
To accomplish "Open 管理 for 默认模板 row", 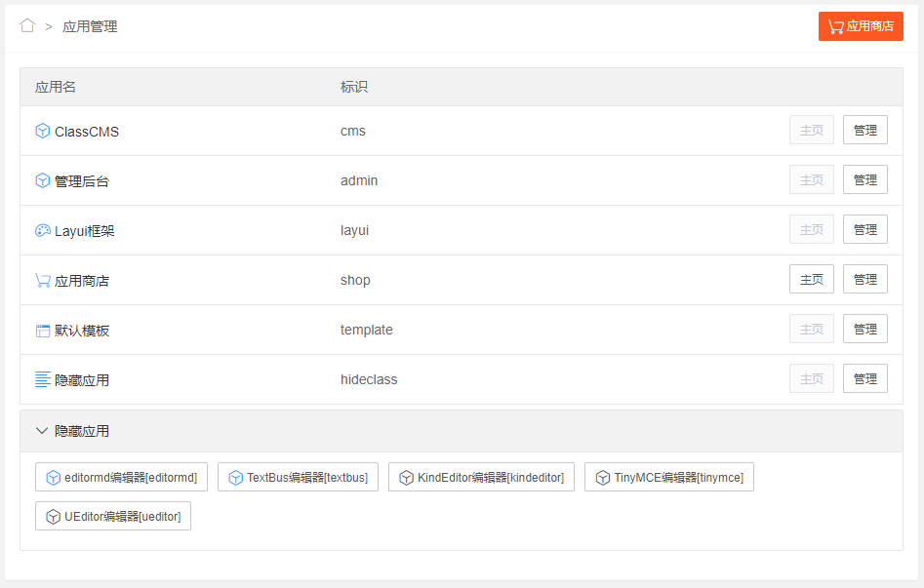I will click(x=865, y=329).
